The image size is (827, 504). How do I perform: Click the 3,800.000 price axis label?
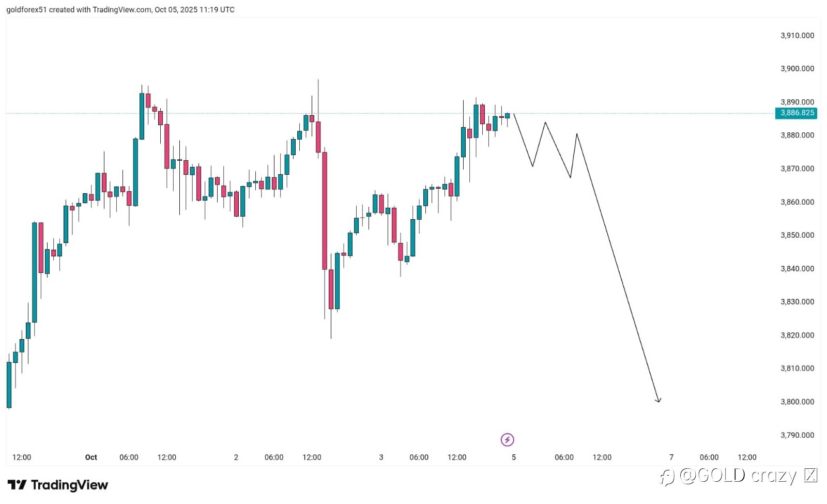coord(797,402)
